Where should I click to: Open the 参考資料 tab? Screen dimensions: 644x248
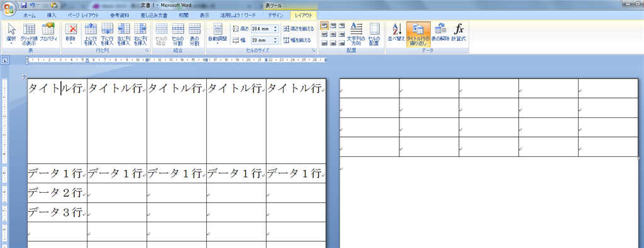pyautogui.click(x=119, y=16)
